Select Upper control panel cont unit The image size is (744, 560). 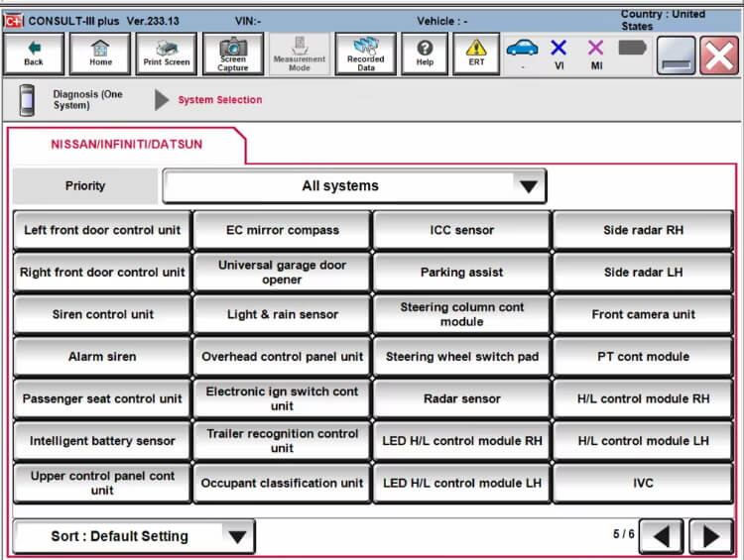(x=102, y=483)
